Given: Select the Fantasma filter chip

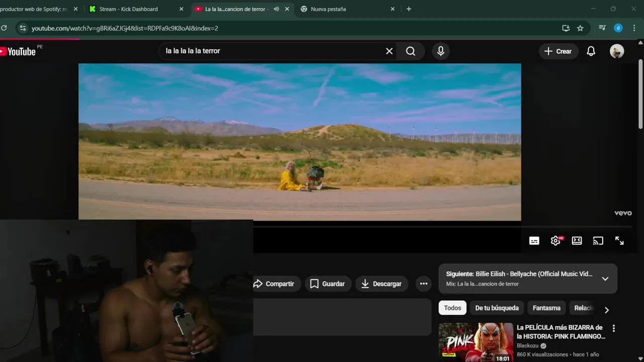Looking at the screenshot, I should pos(546,308).
